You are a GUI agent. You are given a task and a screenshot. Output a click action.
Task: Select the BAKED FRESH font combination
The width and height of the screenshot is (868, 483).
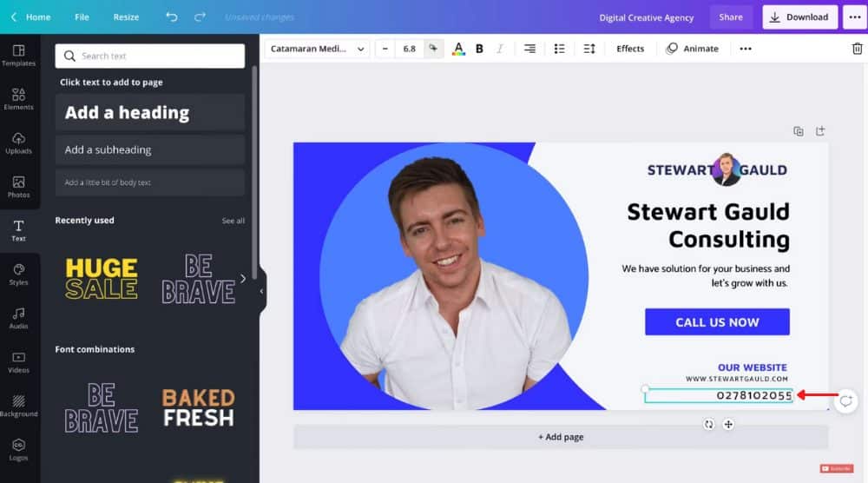pyautogui.click(x=198, y=407)
